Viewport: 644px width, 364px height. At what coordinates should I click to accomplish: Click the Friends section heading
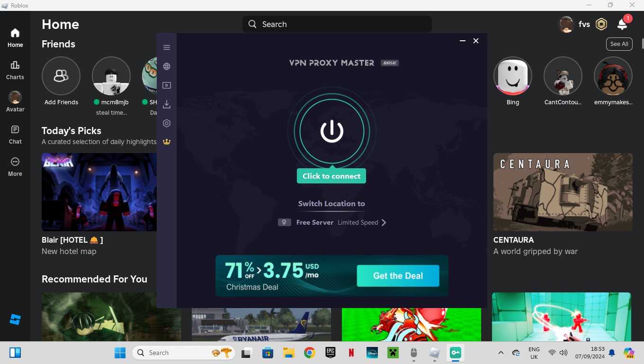tap(58, 44)
